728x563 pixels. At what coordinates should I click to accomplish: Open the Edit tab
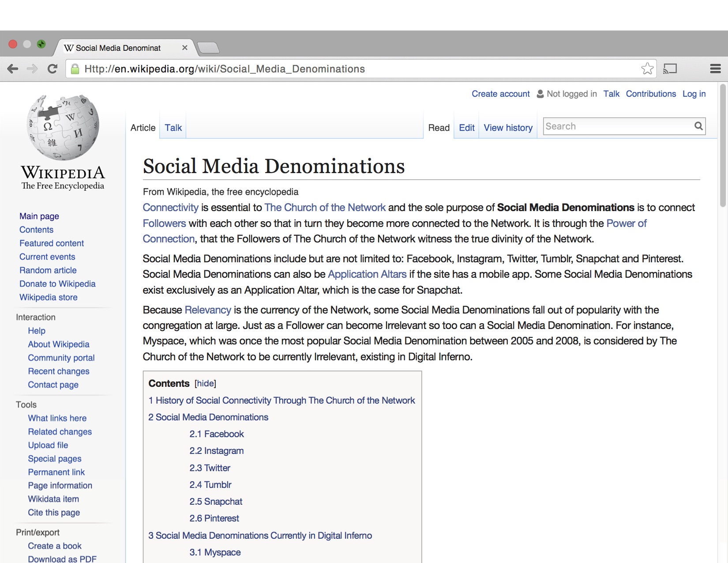[466, 128]
